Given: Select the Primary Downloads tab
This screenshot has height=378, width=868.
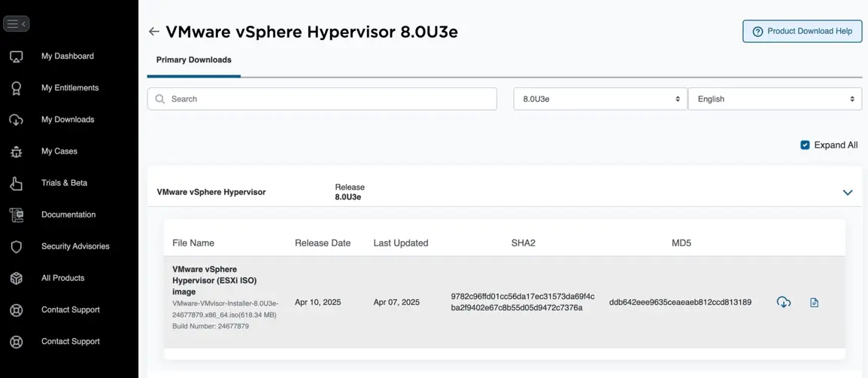Looking at the screenshot, I should click(194, 59).
